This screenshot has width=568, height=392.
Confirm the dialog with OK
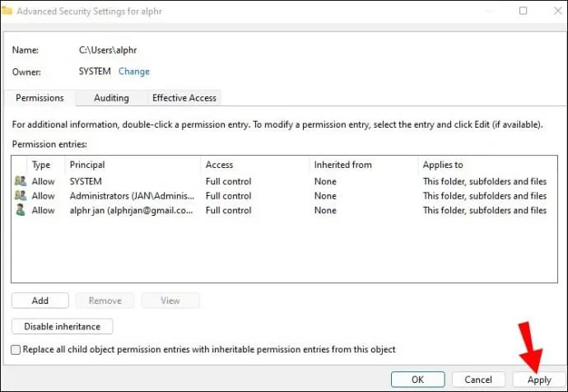[417, 380]
